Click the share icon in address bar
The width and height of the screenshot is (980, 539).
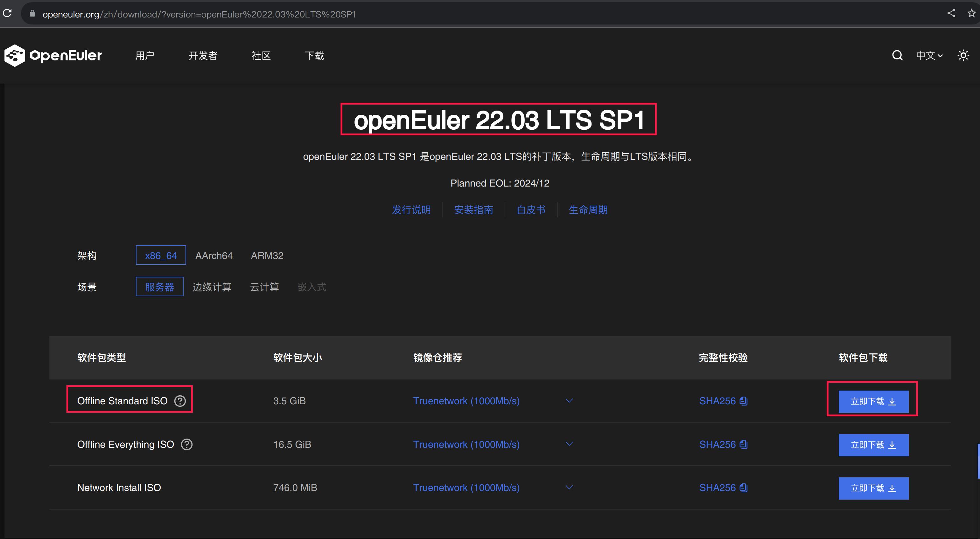pyautogui.click(x=951, y=13)
